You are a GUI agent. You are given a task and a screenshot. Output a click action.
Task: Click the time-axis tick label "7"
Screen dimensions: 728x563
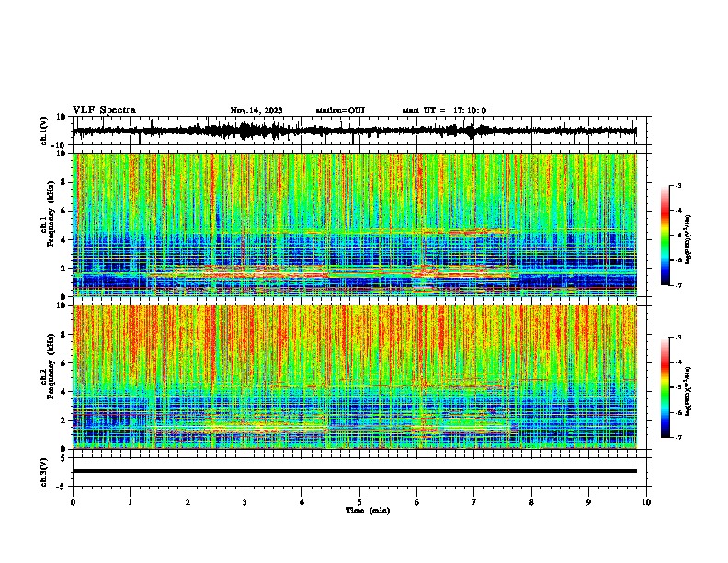(x=474, y=502)
